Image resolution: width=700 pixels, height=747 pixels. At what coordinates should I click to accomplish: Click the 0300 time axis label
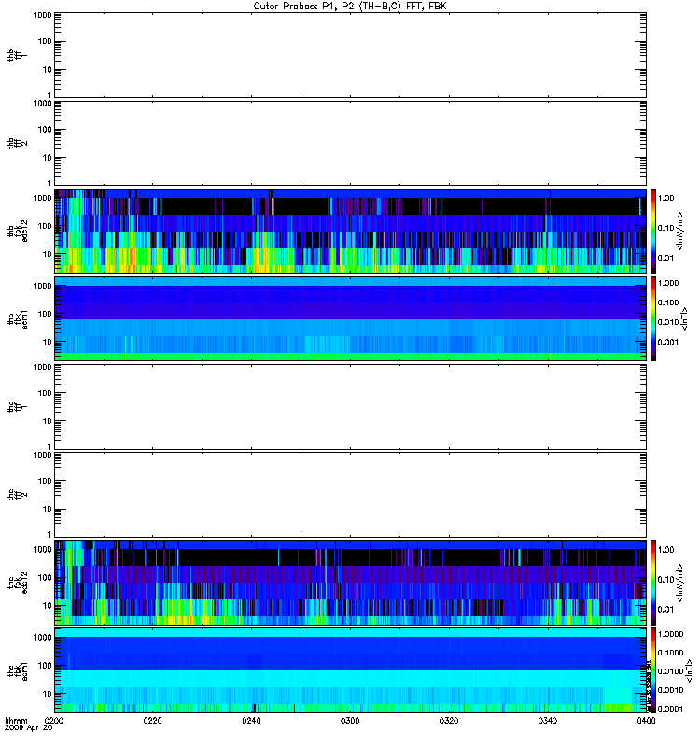point(350,721)
